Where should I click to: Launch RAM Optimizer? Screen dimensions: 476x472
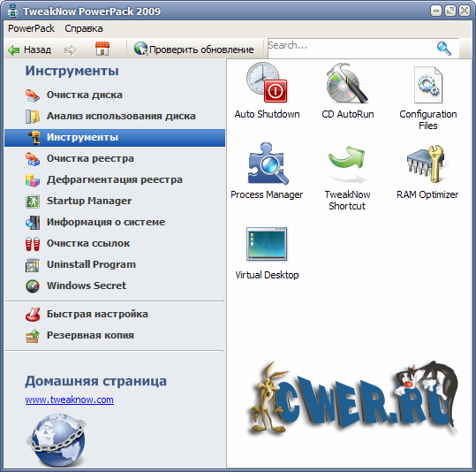427,171
